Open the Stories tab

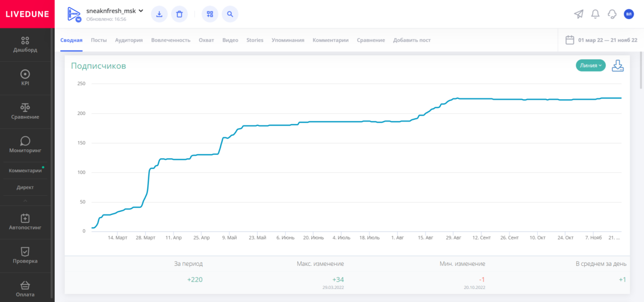255,40
